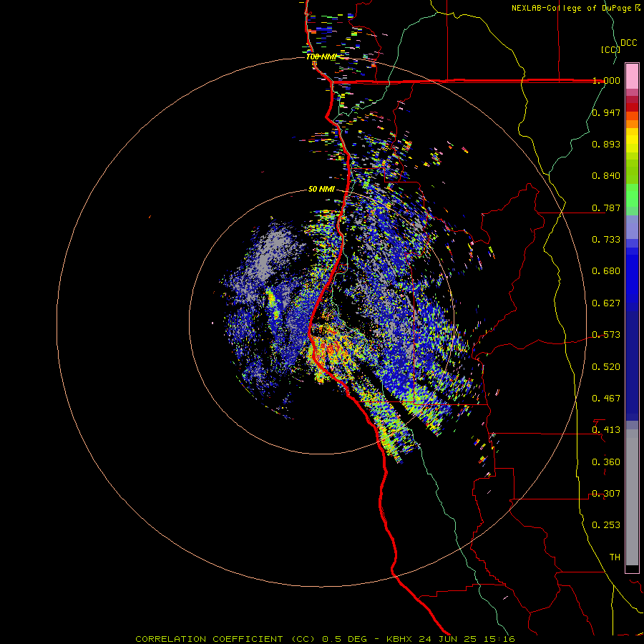The height and width of the screenshot is (644, 644).
Task: Select the 0.627 scale value
Action: pos(606,303)
